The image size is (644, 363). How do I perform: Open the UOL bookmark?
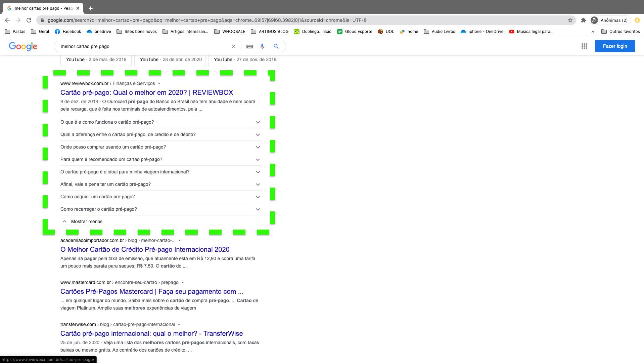386,31
